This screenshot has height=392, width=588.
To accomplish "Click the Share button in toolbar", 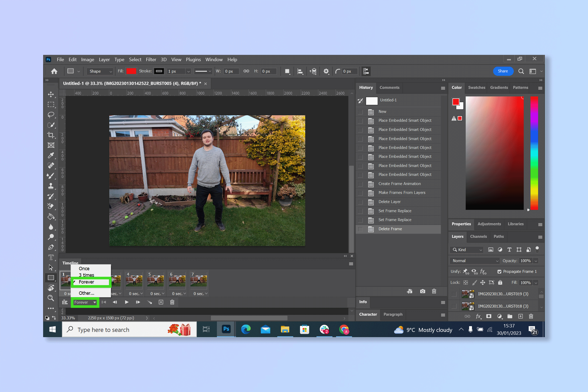I will pyautogui.click(x=502, y=71).
